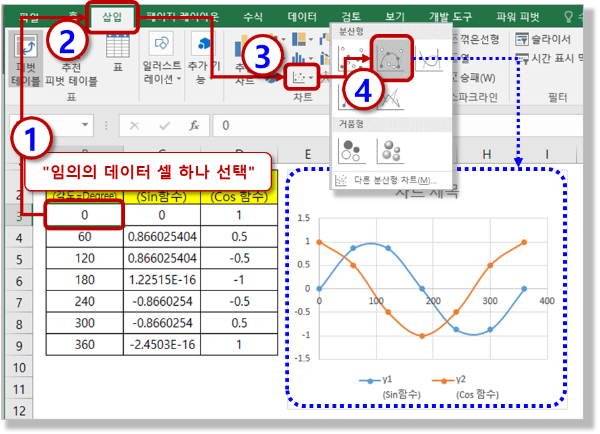The width and height of the screenshot is (600, 434).
Task: Switch to the Formulas (수식) tab
Action: 253,17
